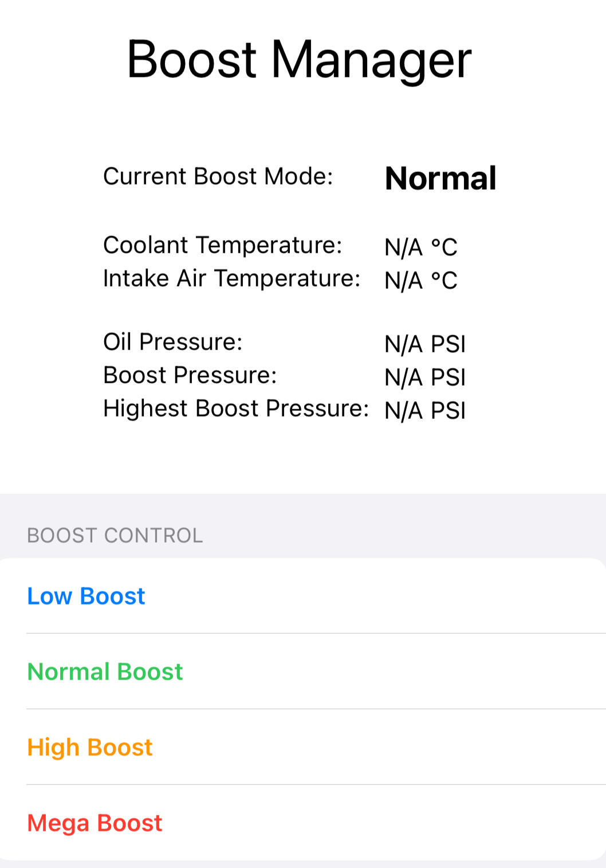Click the Intake Air Temperature label
Screen dimensions: 606x868
231,278
